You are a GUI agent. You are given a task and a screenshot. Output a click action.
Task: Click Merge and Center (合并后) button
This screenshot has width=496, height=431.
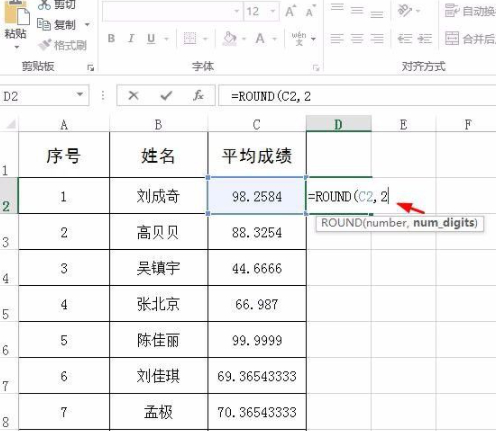470,39
